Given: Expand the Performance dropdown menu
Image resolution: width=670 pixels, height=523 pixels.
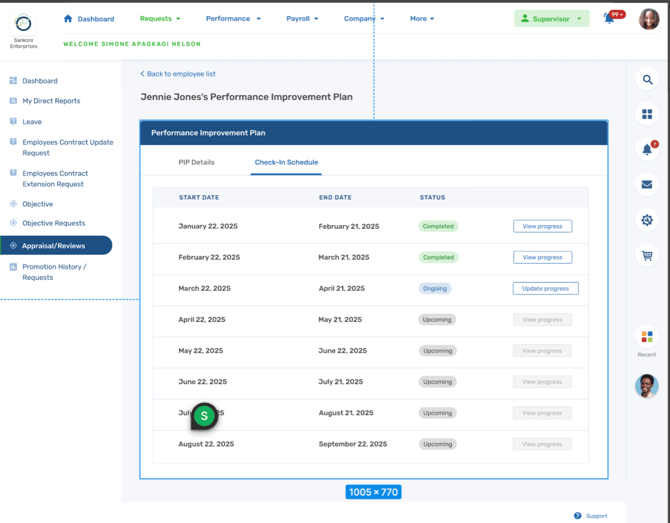Looking at the screenshot, I should pyautogui.click(x=233, y=19).
